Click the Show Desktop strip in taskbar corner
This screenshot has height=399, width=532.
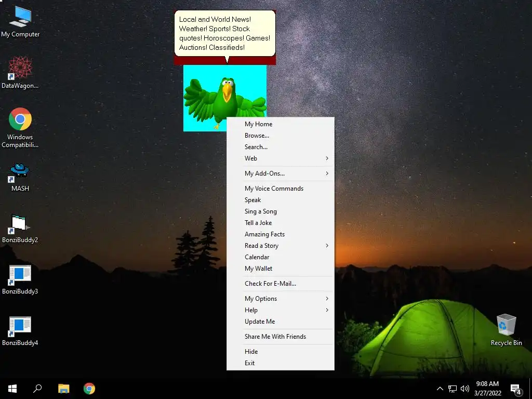[x=530, y=389]
